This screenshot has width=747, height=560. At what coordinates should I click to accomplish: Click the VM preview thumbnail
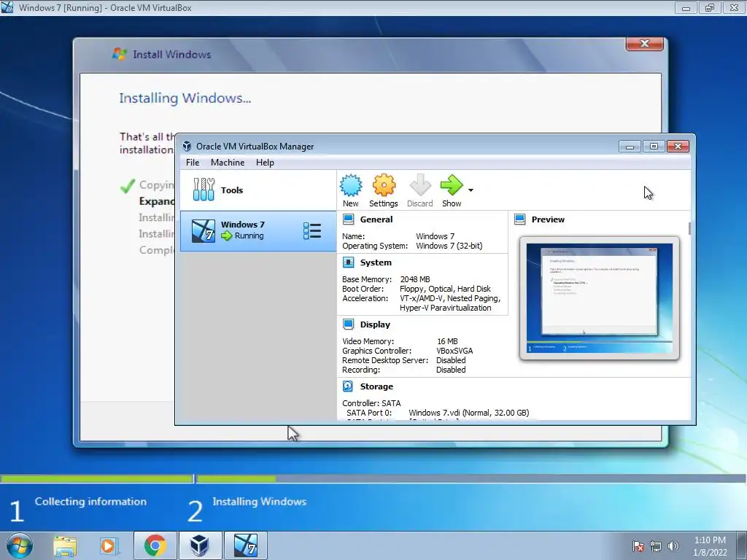point(600,298)
